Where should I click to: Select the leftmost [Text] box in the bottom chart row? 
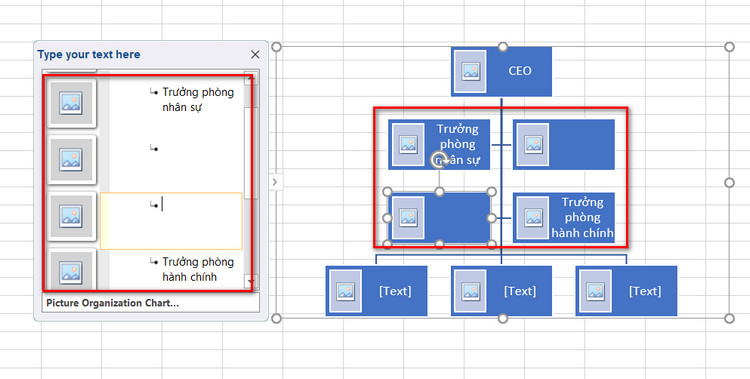[x=376, y=291]
